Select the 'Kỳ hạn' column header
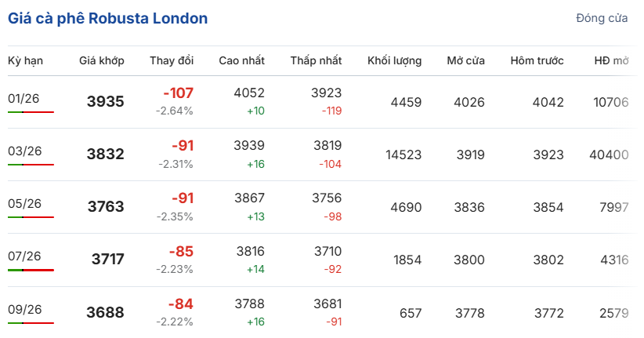 click(x=25, y=60)
